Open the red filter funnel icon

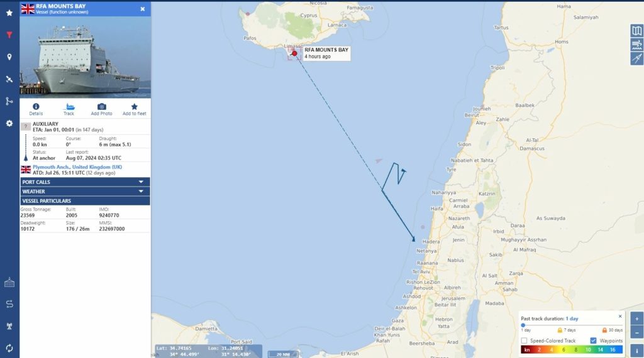coord(9,35)
